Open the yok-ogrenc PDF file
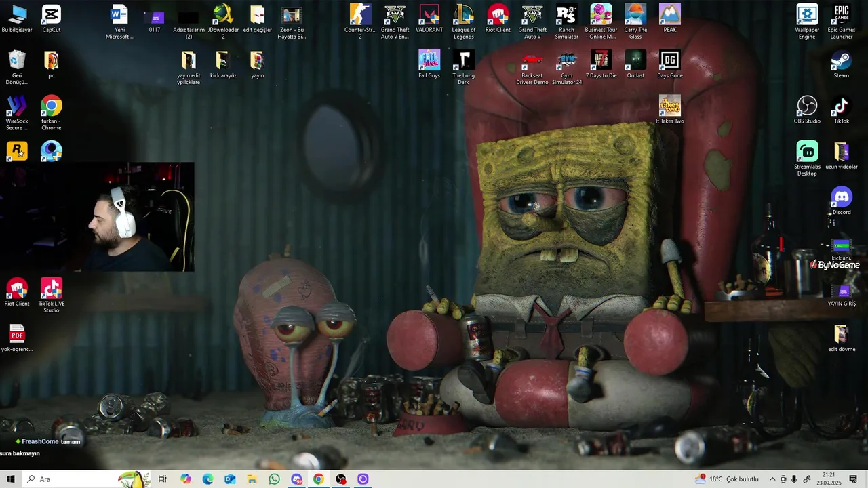The height and width of the screenshot is (488, 868). (x=17, y=338)
